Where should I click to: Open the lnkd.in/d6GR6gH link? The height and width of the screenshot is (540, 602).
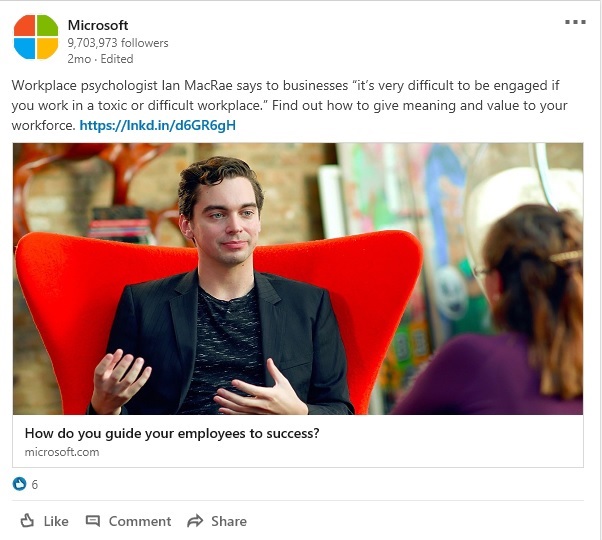pyautogui.click(x=157, y=126)
